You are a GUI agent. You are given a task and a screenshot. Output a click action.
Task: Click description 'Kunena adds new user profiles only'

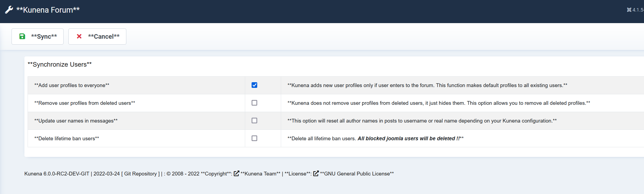(x=427, y=85)
